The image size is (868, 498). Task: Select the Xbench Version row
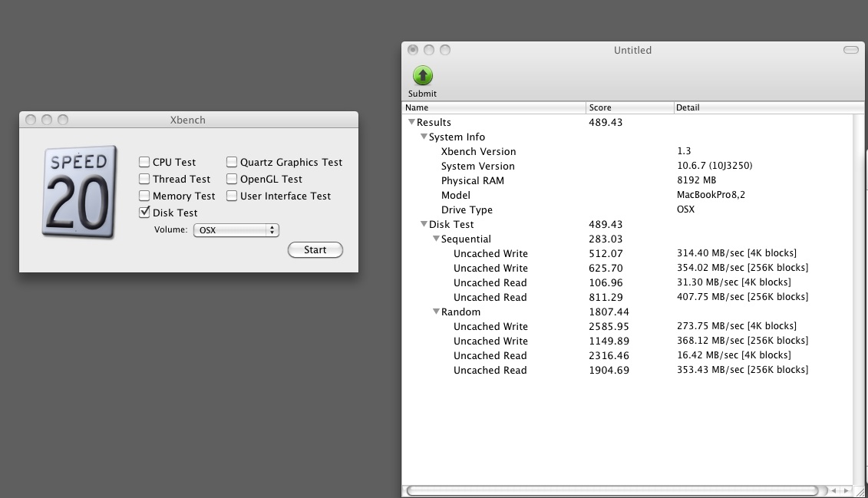pos(627,151)
